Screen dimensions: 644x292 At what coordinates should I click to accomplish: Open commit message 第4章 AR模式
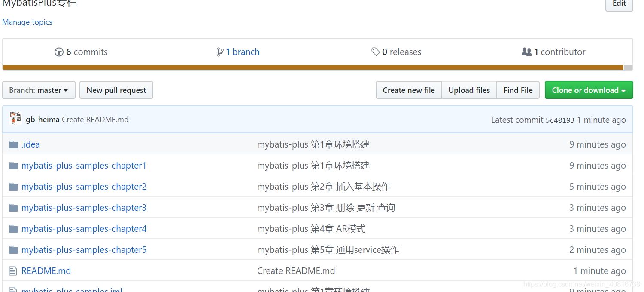[x=311, y=229]
